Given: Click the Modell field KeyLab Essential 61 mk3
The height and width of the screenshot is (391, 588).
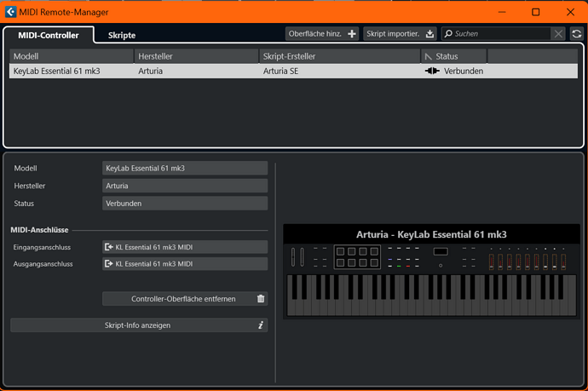Looking at the screenshot, I should (x=185, y=168).
